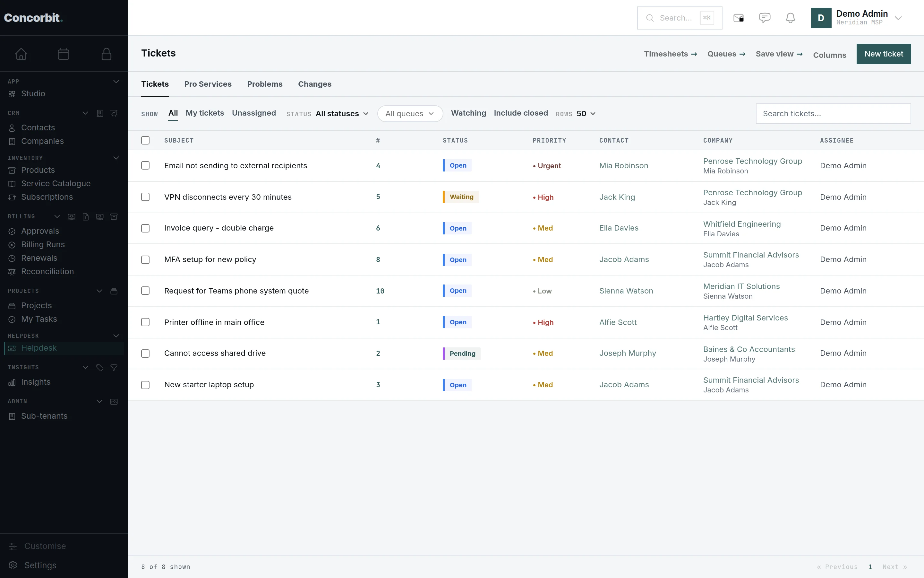
Task: Click the image icon in Admin header
Action: tap(114, 402)
